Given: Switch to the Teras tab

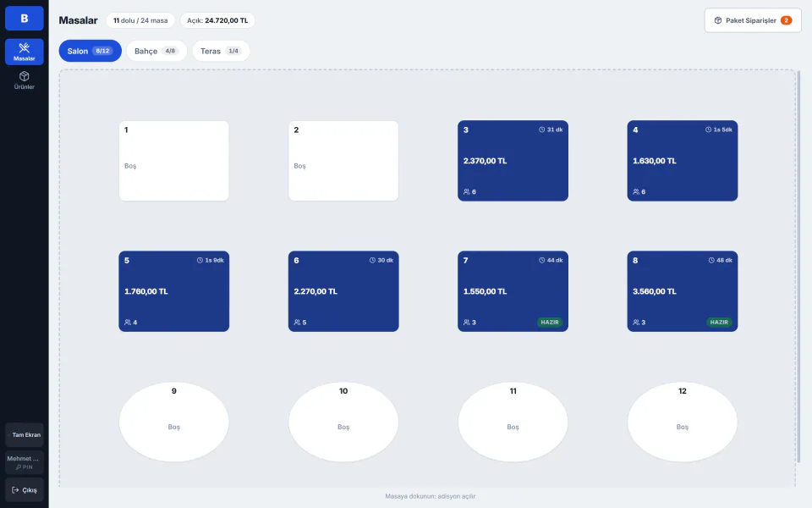Looking at the screenshot, I should [221, 51].
